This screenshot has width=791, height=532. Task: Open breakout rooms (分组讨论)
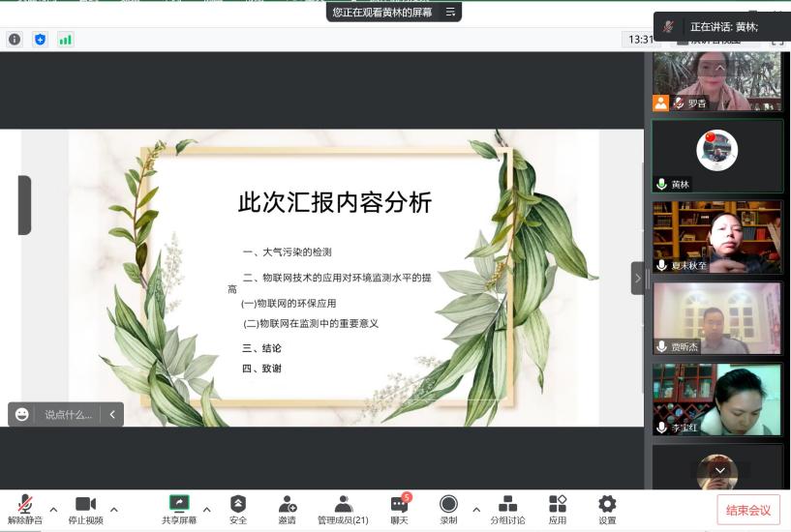click(x=507, y=505)
